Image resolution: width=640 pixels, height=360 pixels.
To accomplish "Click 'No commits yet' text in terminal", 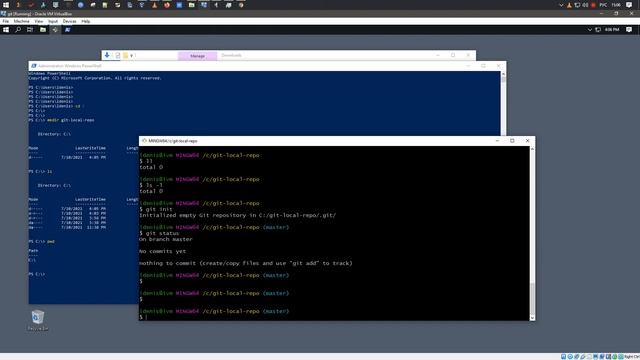I will 162,251.
